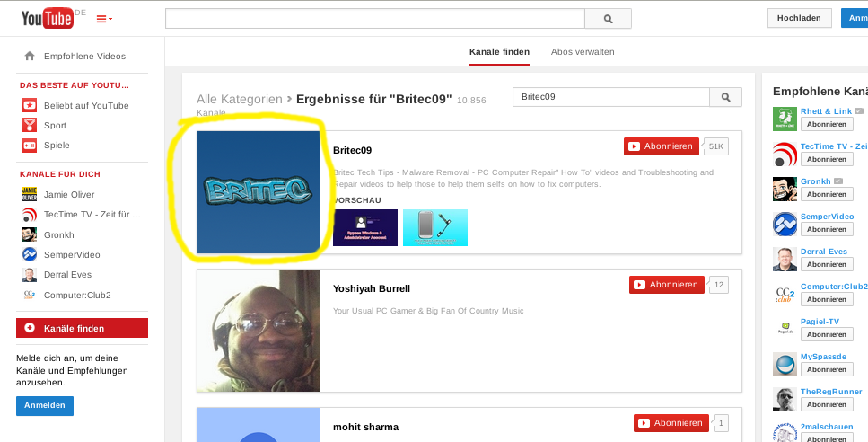
Task: Click the home icon beside Empfohlene Videos
Action: [30, 56]
